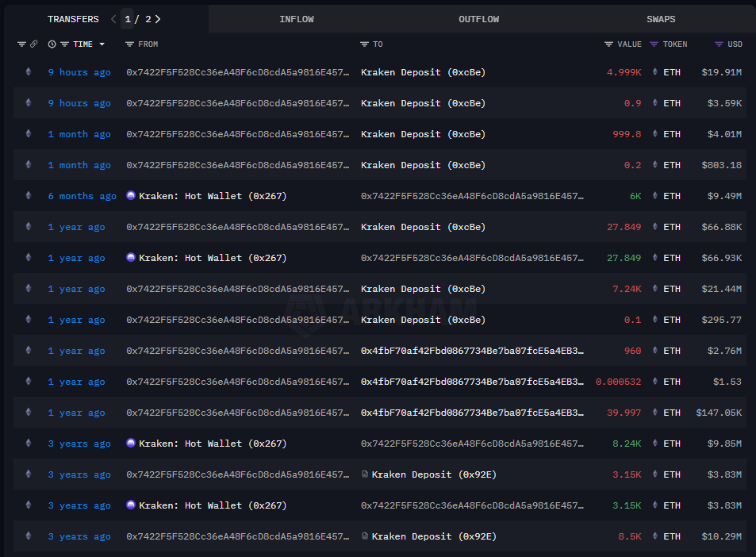Click Ethereum chain icon in the first row
This screenshot has height=557, width=756.
(29, 72)
